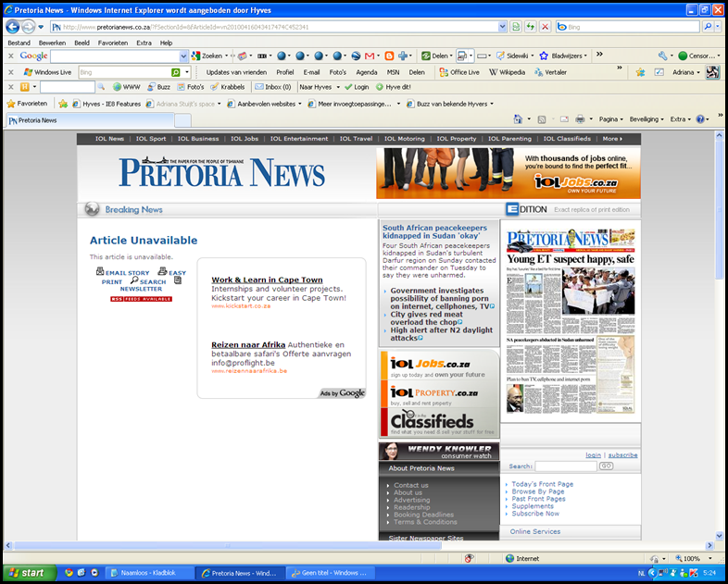728x584 pixels.
Task: Expand the address bar dropdown arrow
Action: pyautogui.click(x=502, y=27)
